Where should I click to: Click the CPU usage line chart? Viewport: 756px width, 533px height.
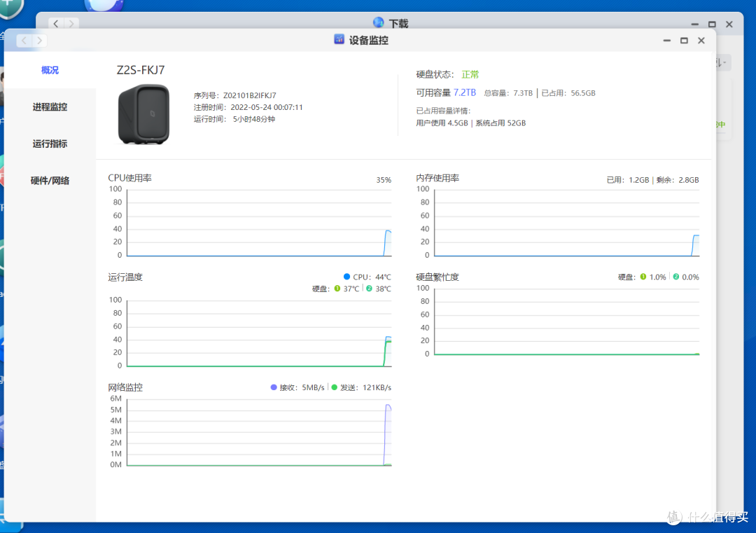pos(260,222)
